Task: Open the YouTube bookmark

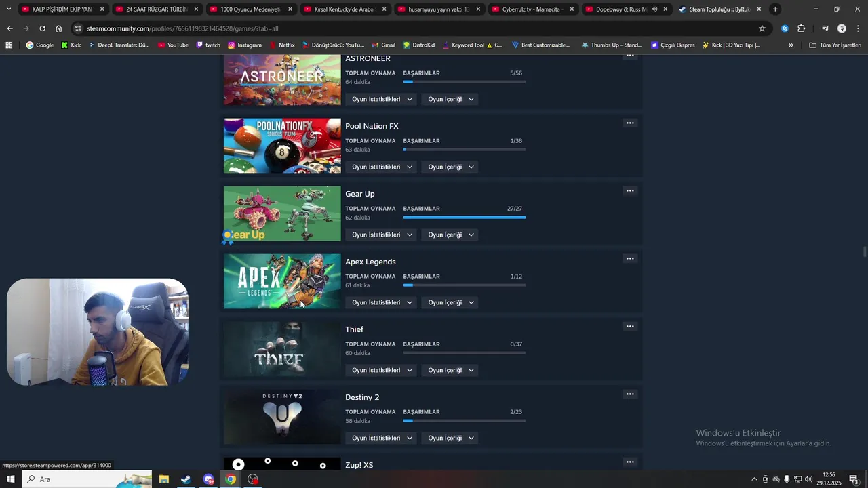Action: click(173, 45)
